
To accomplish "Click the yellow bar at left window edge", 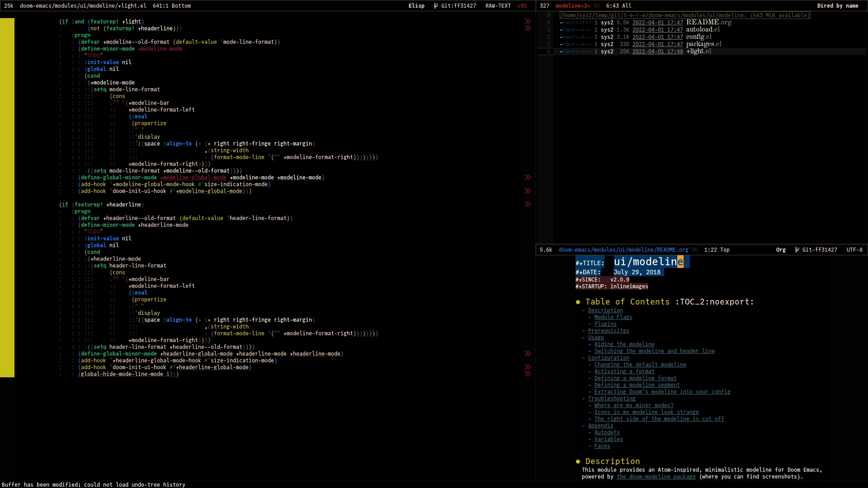I will (7, 197).
